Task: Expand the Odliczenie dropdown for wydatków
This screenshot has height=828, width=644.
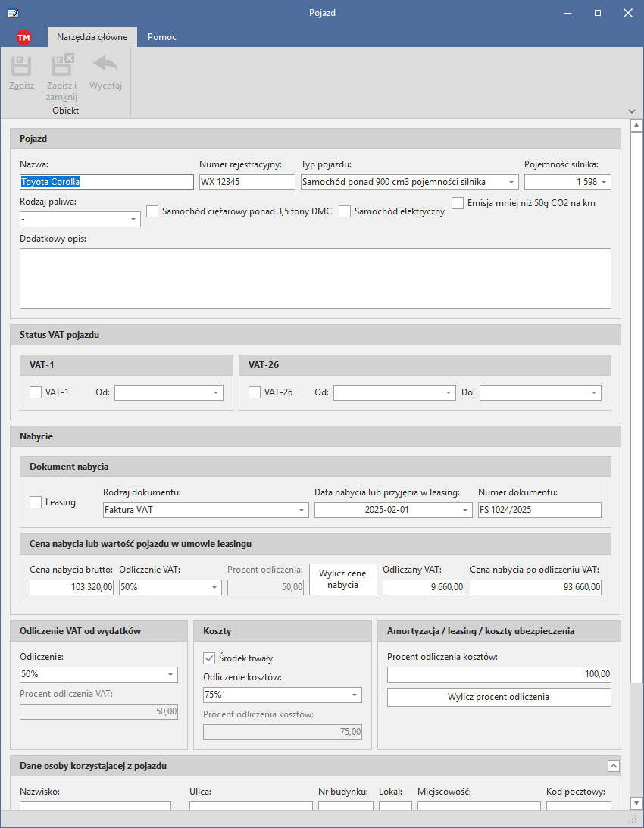Action: [170, 675]
